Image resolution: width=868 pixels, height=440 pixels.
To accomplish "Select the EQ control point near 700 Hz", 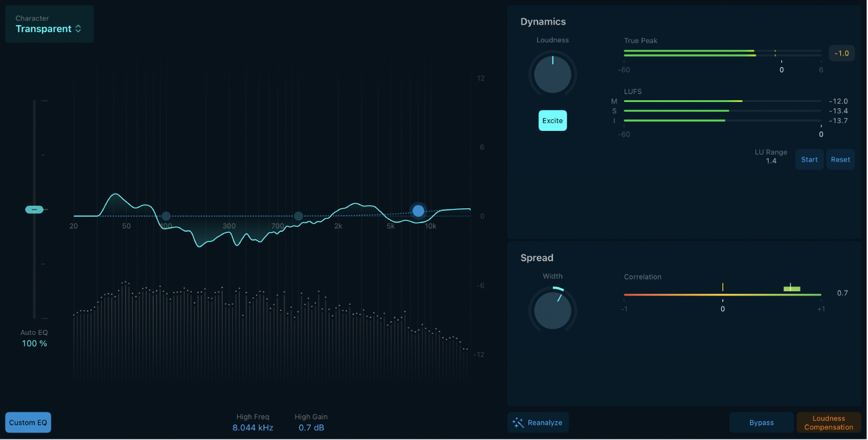I will pos(298,216).
